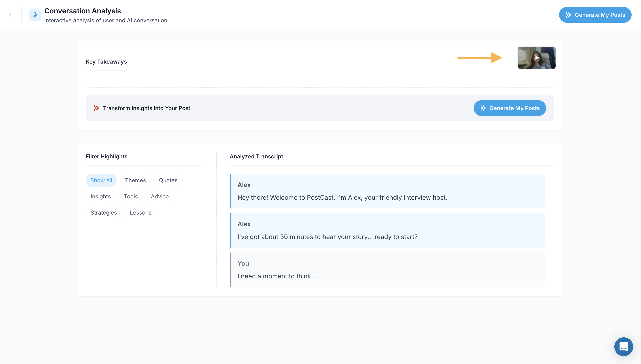Click the Filter Highlights heading

coord(106,156)
